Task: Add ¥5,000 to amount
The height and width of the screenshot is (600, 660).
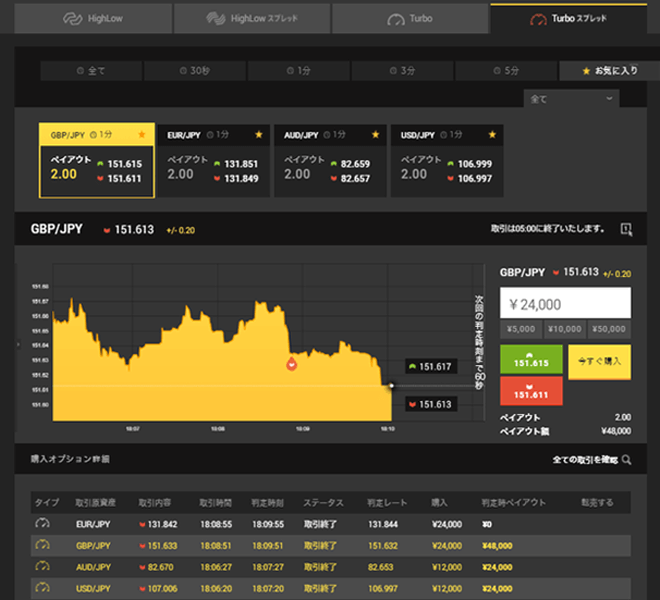Action: 521,329
